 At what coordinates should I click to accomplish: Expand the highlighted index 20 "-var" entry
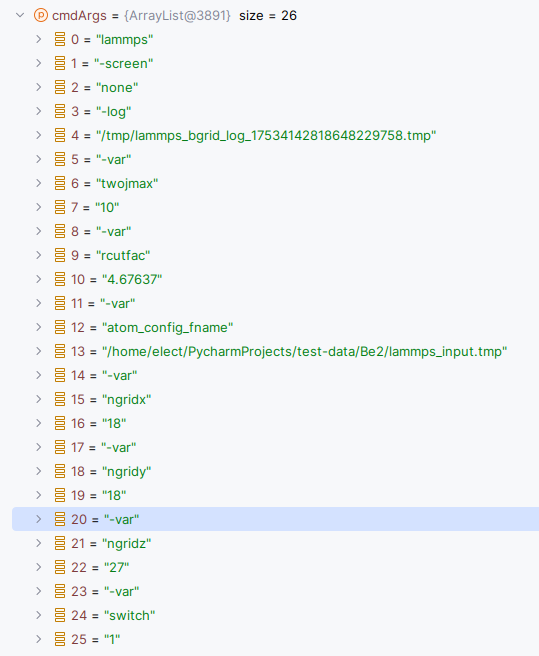pyautogui.click(x=38, y=519)
